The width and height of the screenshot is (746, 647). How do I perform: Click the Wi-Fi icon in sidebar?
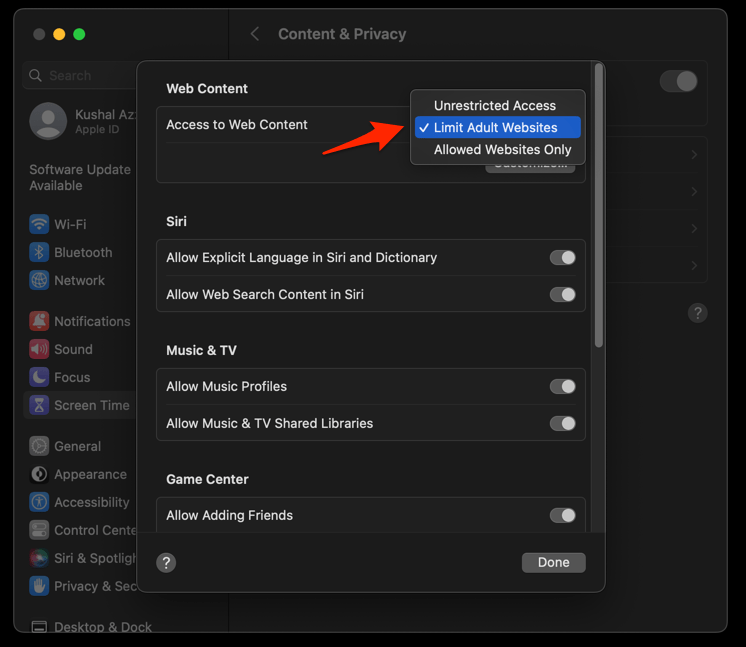click(x=39, y=225)
